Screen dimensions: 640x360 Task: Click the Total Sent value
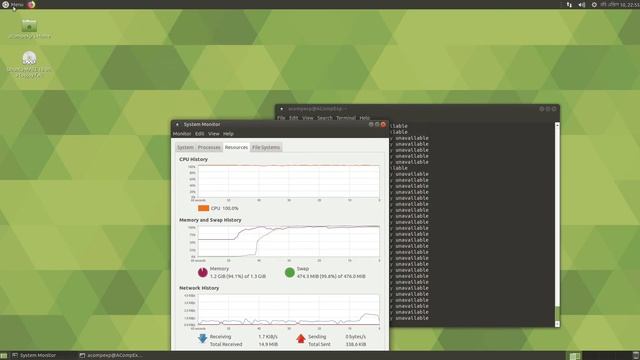click(356, 344)
